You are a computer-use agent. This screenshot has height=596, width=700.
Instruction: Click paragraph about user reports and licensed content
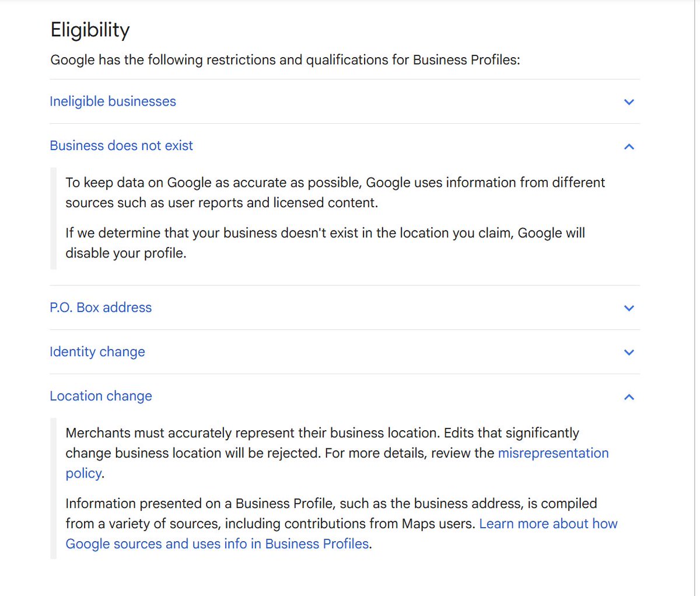pos(335,193)
